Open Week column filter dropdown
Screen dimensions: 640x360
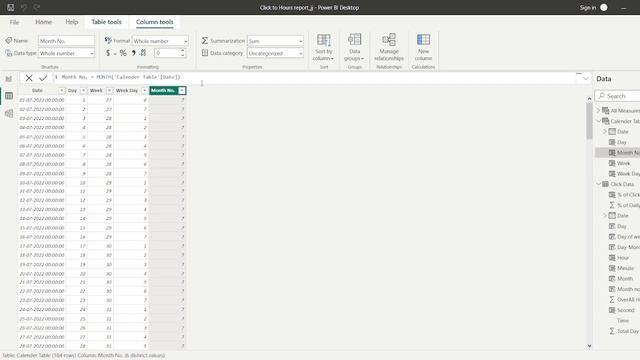109,91
